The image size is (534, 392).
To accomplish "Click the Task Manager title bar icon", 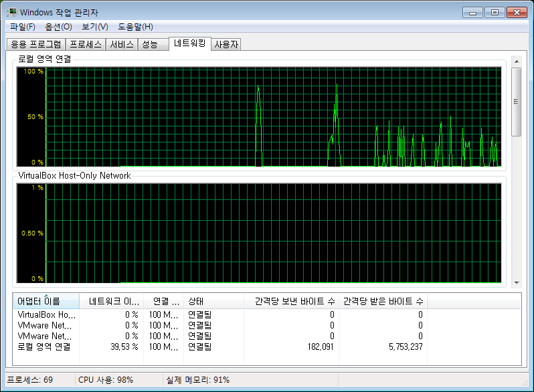I will (x=12, y=12).
